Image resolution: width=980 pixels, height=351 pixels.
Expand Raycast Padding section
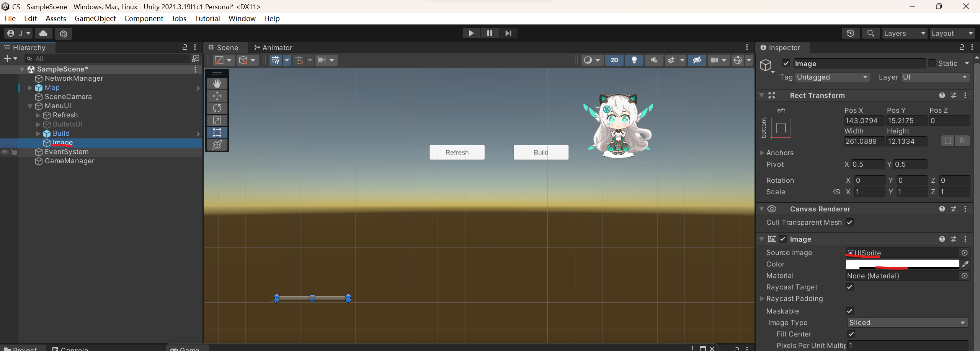coord(762,298)
